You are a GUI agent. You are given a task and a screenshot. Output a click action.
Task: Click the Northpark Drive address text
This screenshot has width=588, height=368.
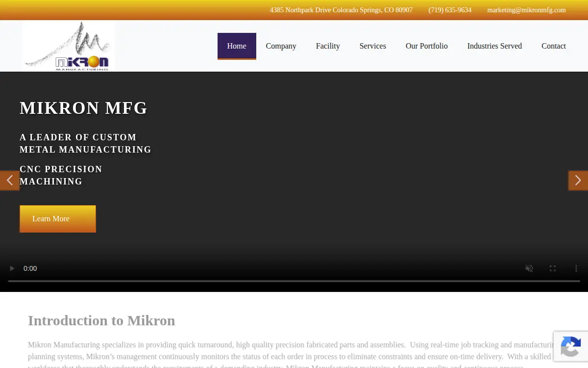[341, 10]
